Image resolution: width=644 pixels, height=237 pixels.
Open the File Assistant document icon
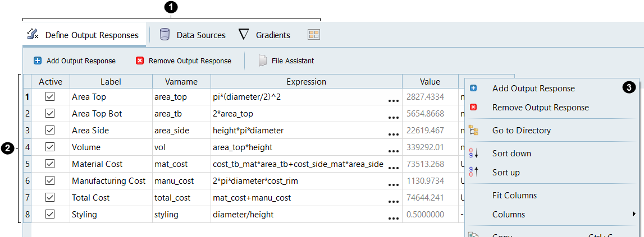[x=262, y=61]
